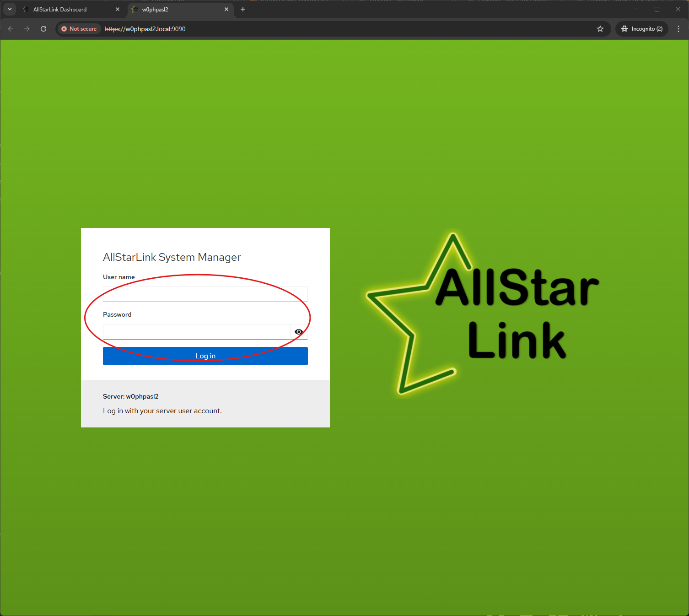
Task: Toggle password visibility with the eye icon
Action: pos(299,332)
